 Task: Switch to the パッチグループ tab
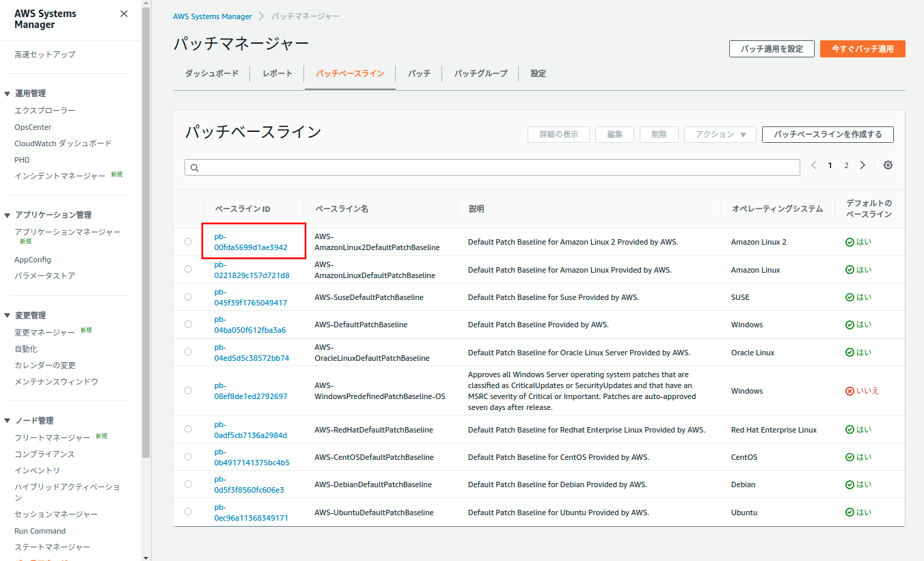point(480,74)
